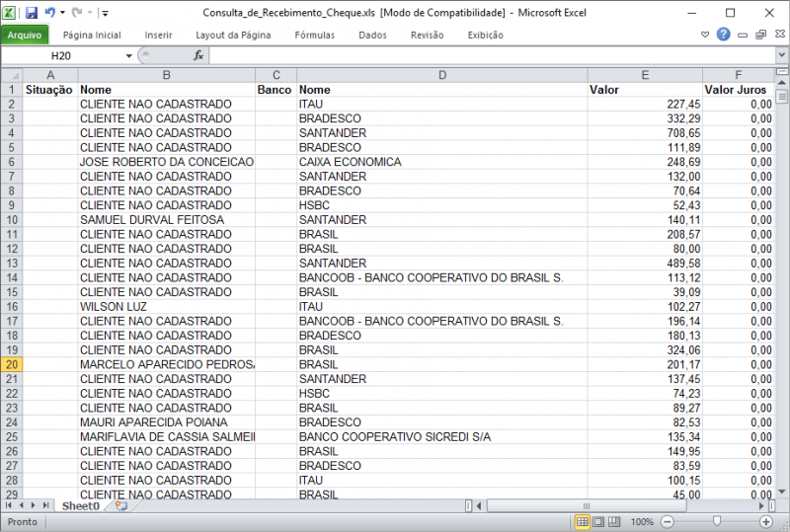Select column A header

50,75
